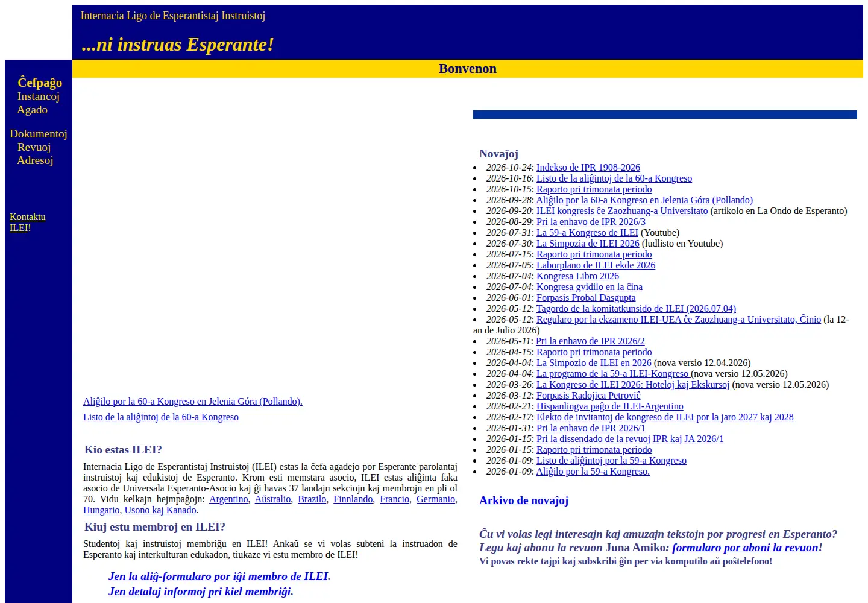
Task: Open the Argentino country homepage link
Action: 228,499
